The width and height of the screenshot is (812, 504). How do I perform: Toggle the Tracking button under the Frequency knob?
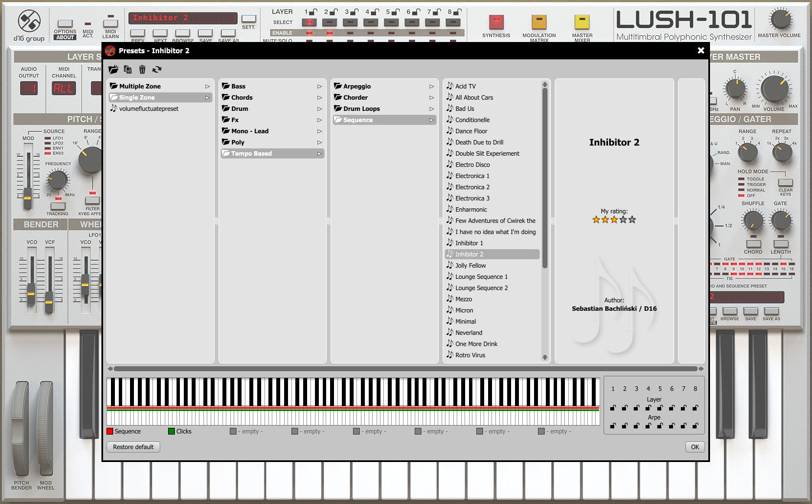[x=58, y=206]
